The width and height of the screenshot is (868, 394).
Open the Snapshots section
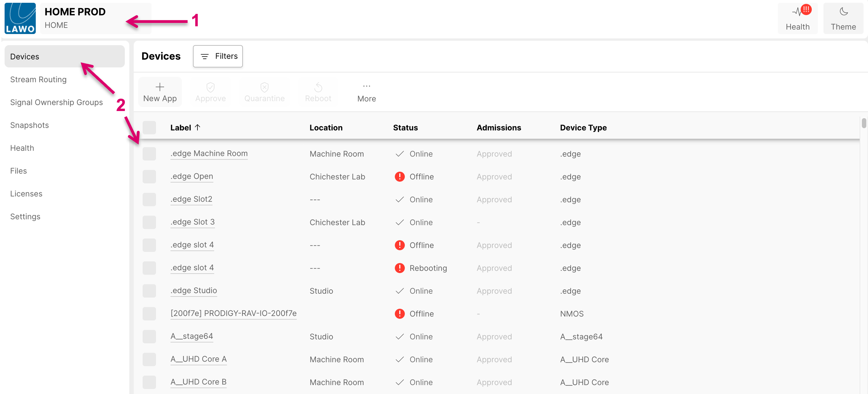[x=29, y=125]
